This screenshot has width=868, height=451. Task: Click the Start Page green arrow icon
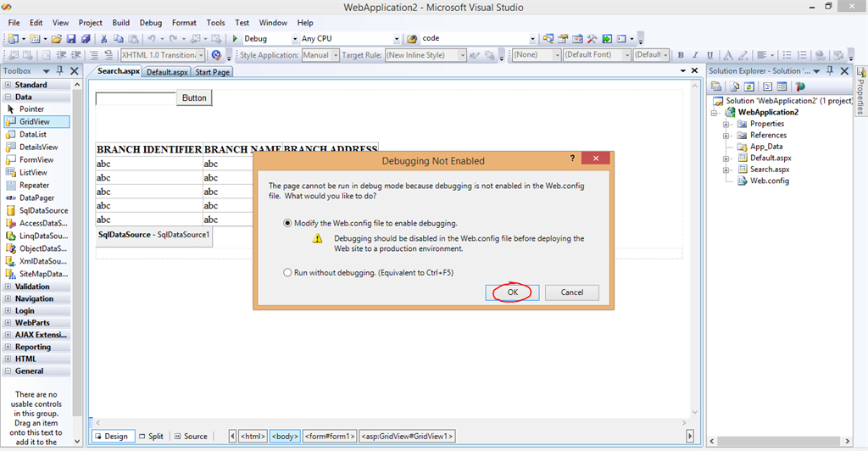point(607,39)
